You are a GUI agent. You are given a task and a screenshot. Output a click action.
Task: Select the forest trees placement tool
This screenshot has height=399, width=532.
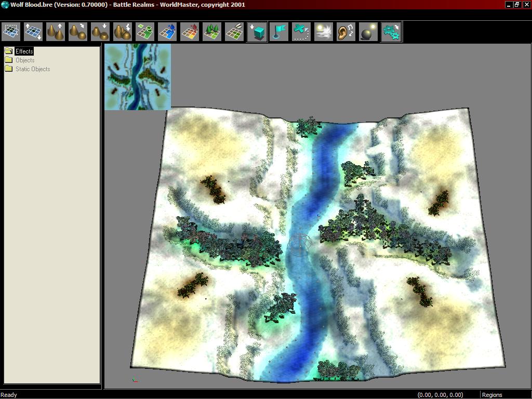click(212, 32)
